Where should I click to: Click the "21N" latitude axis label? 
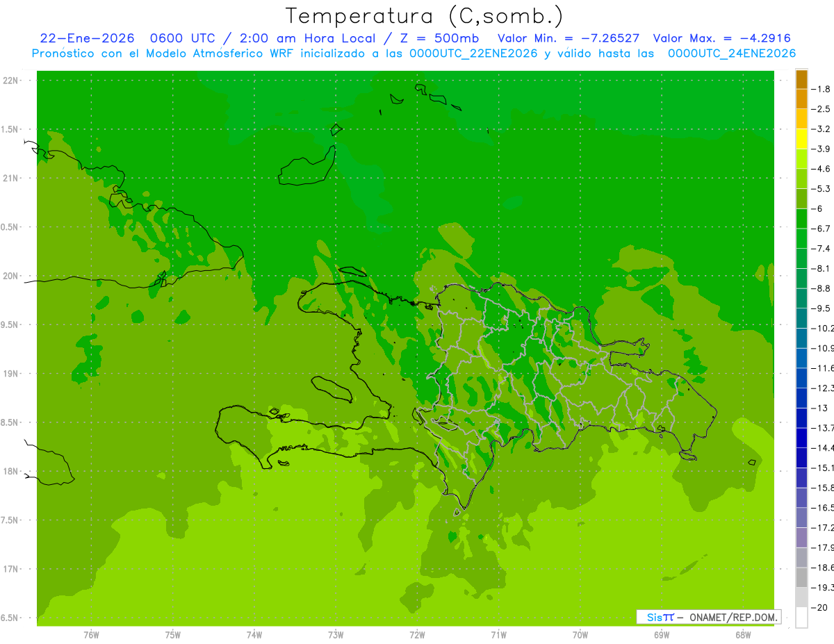(x=11, y=178)
